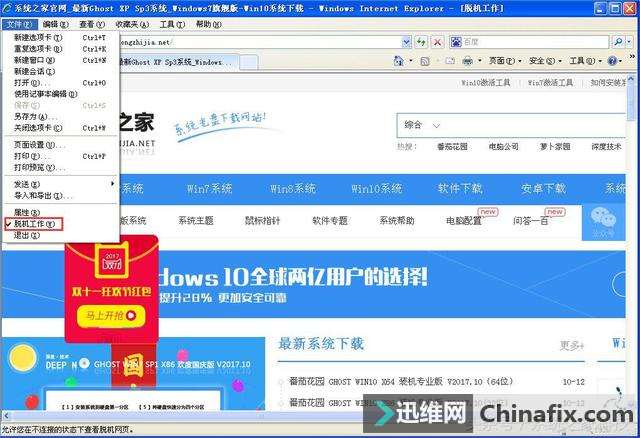
Task: Expand the 安全(S) command bar dropdown
Action: tap(545, 61)
